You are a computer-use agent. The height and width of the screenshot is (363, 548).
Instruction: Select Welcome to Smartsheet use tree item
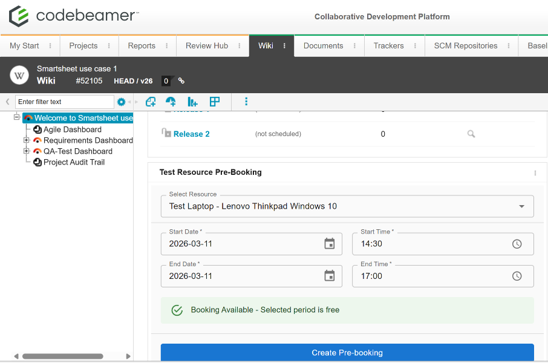click(78, 118)
